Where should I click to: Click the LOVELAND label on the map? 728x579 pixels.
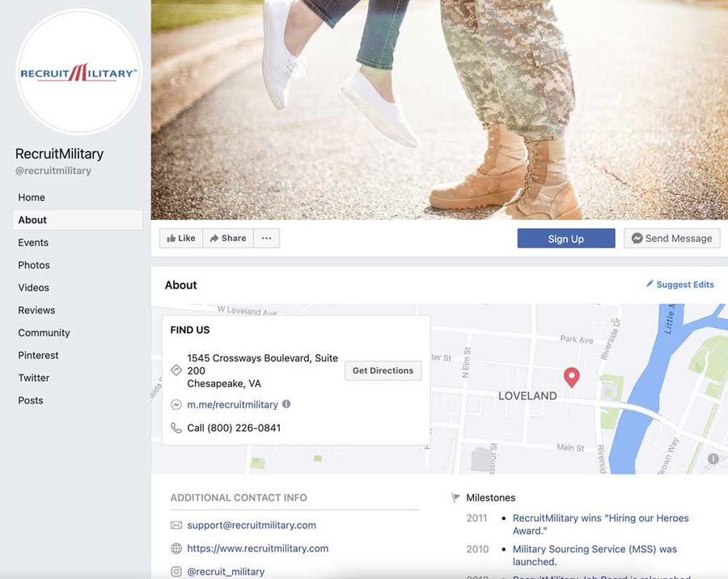(527, 395)
